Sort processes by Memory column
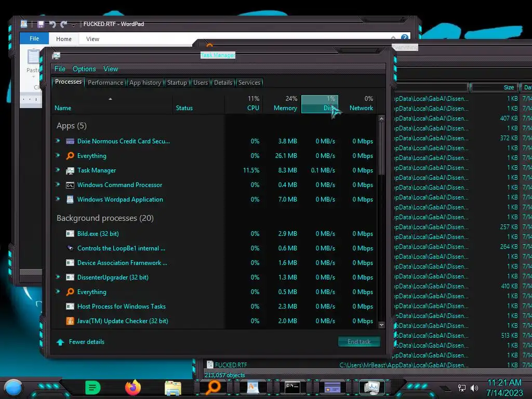Viewport: 532px width, 399px height. click(x=282, y=103)
